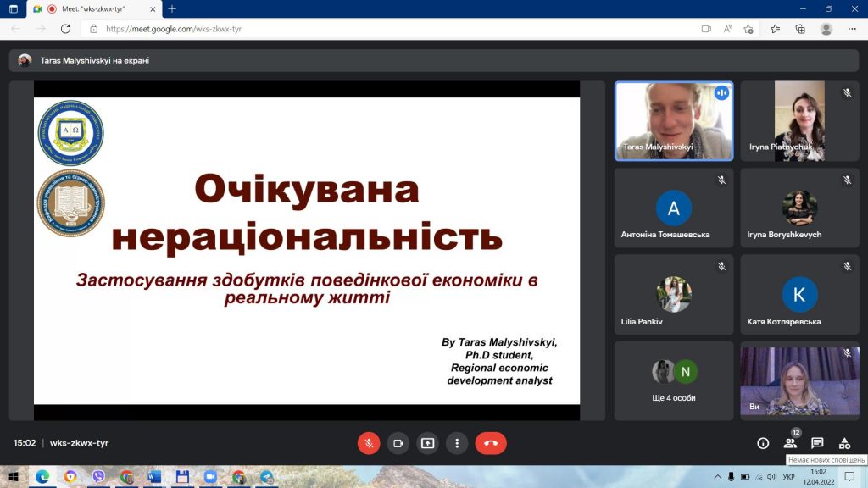Select Taras Malyshivskyi video tile
Screen dimensions: 868x488
[674, 121]
